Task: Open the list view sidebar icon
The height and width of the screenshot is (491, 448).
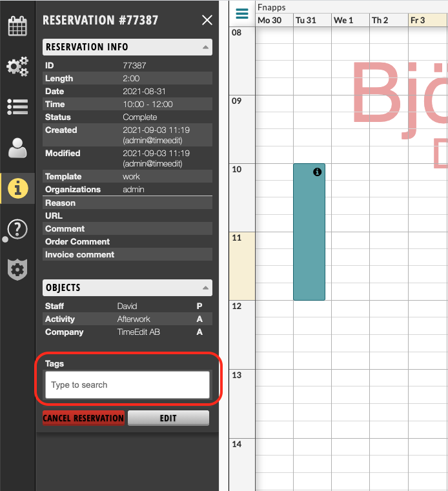Action: 17,106
